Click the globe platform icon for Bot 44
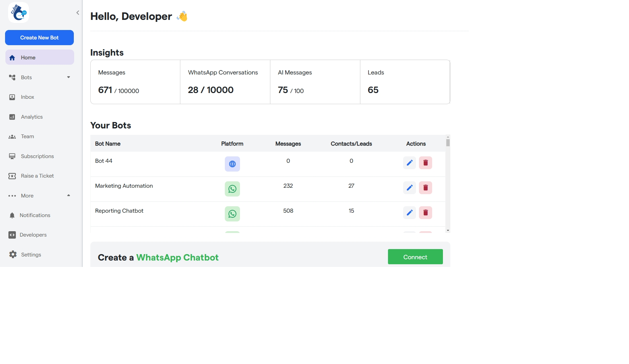This screenshot has width=629, height=364. coord(232,164)
